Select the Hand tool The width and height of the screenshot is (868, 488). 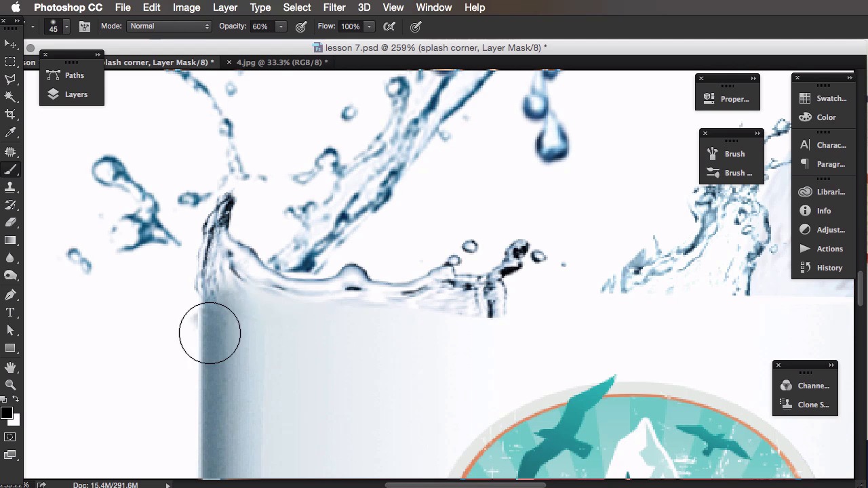pyautogui.click(x=10, y=367)
